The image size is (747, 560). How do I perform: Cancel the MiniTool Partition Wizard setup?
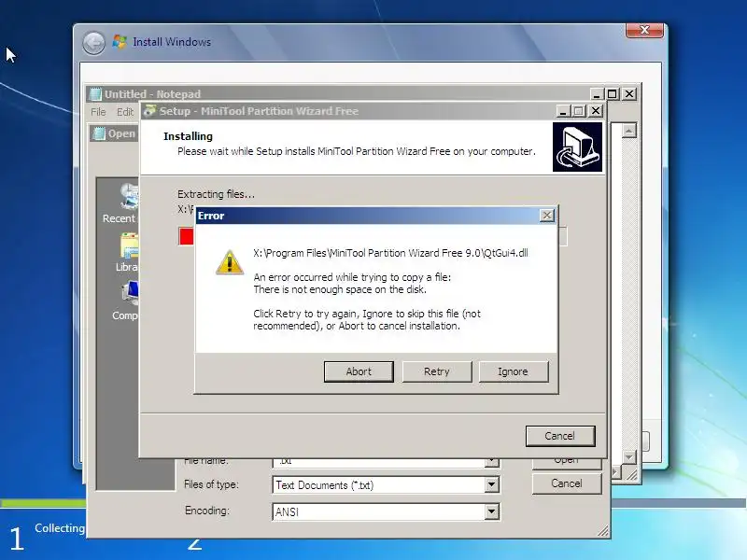(560, 436)
